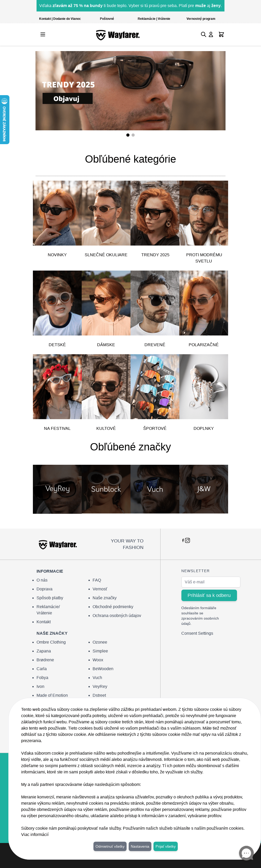Image resolution: width=261 pixels, height=868 pixels.
Task: Open the Instagram icon in footer
Action: pyautogui.click(x=187, y=540)
